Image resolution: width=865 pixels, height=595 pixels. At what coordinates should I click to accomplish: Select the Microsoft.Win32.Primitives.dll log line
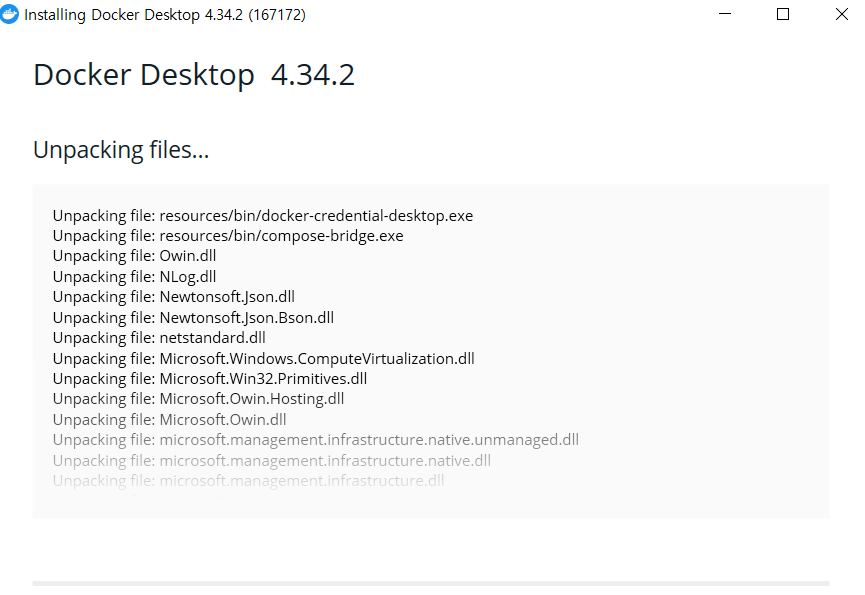point(210,379)
